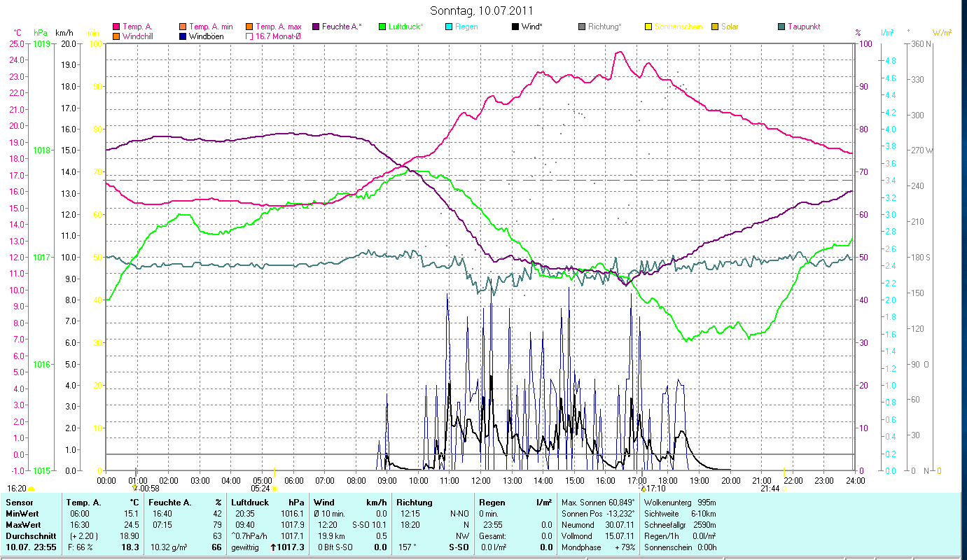Click the Sensor column header in data table
Image resolution: width=967 pixels, height=560 pixels.
coord(19,503)
